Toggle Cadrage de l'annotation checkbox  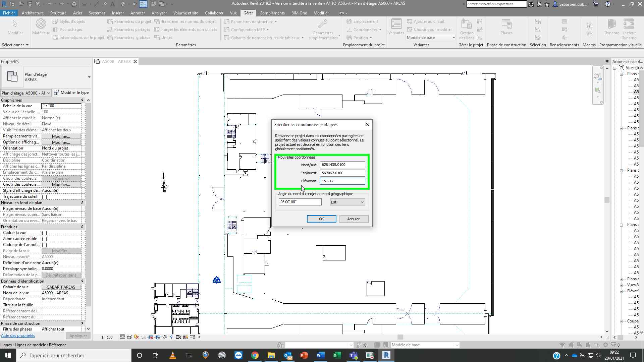point(44,245)
